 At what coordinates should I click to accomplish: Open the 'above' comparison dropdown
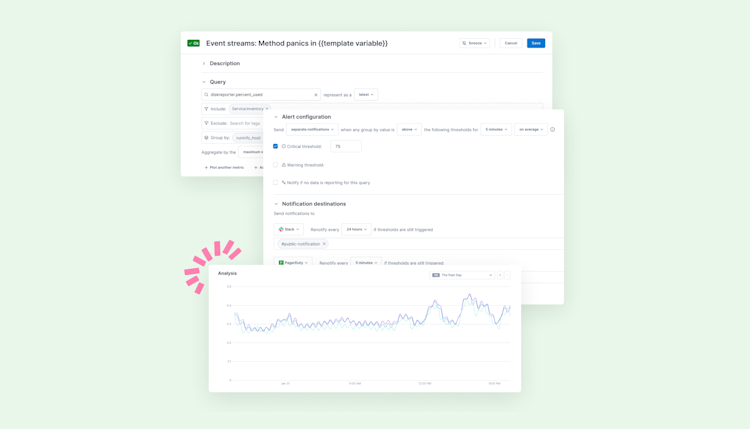(x=409, y=130)
